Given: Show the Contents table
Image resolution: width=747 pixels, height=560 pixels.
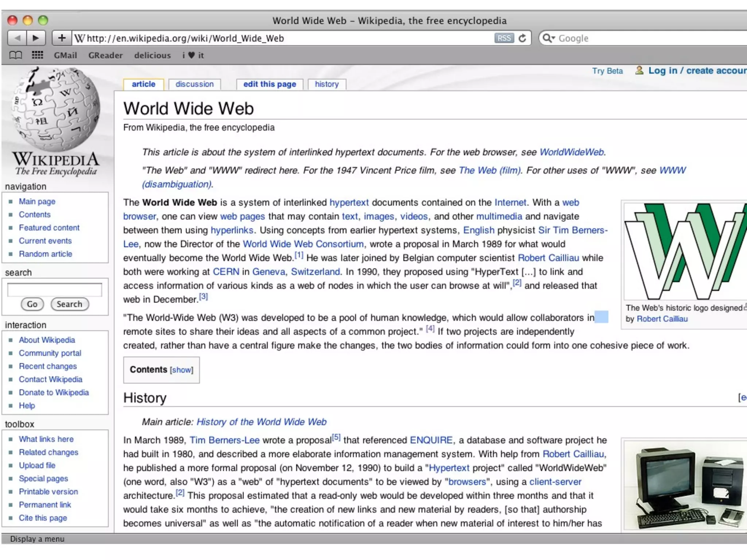Looking at the screenshot, I should (x=181, y=370).
